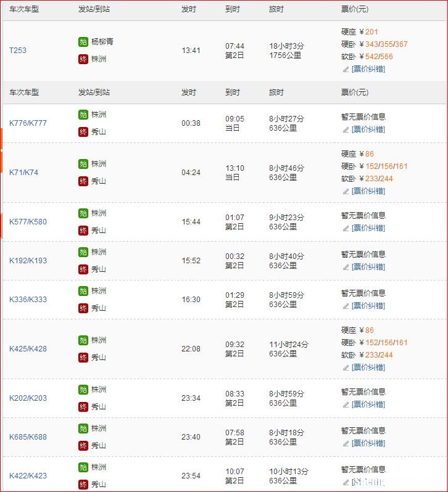Click red 终 icon in K685/K688 row

pyautogui.click(x=83, y=446)
